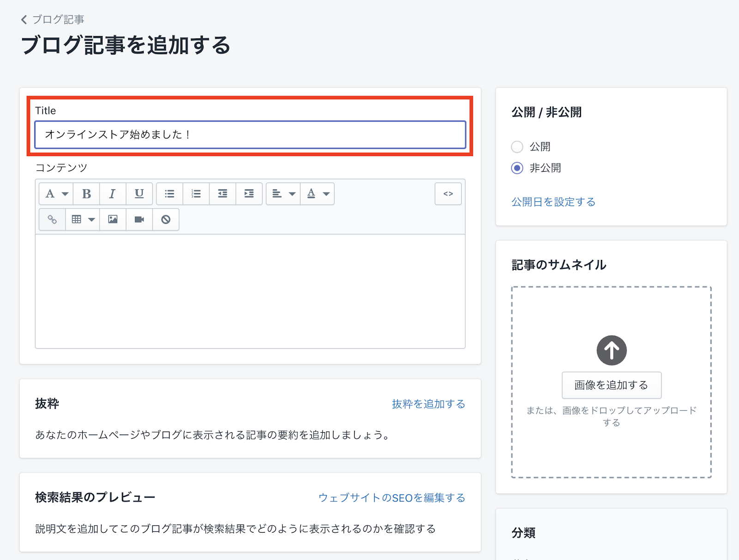
Task: Show HTML source code view
Action: (448, 194)
